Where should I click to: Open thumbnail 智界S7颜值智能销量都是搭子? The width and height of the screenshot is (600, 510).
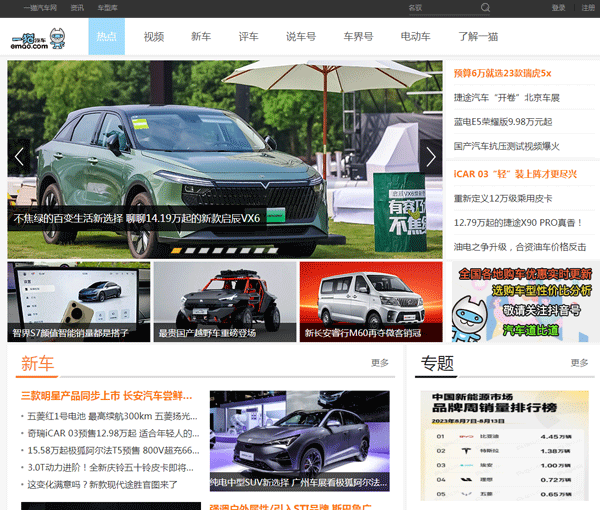[79, 302]
